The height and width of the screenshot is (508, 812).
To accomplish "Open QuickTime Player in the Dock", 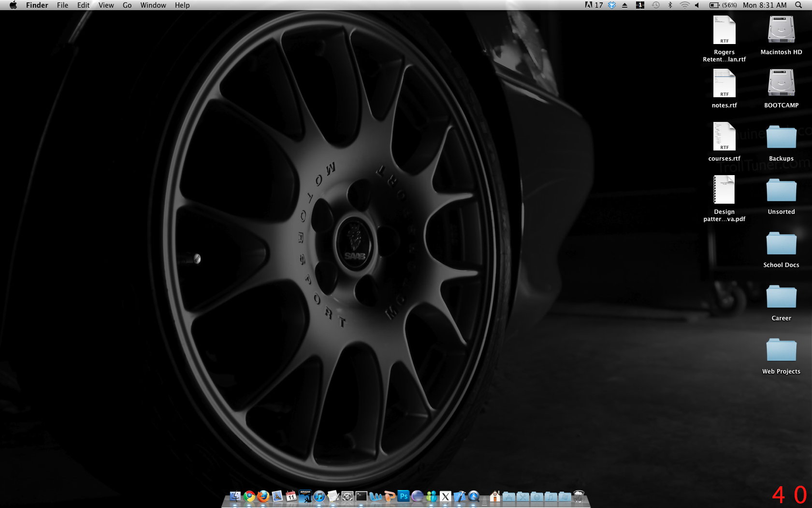I will click(x=474, y=496).
